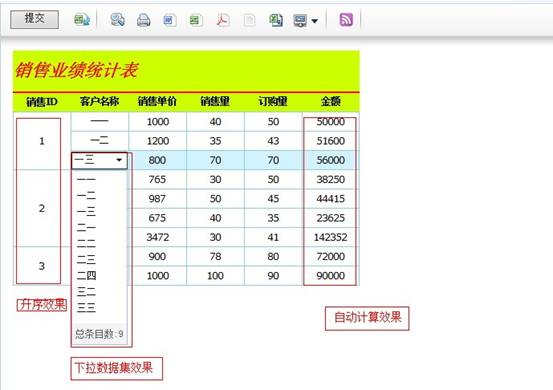
Task: Click unit price cell 1000 in first row
Action: (x=158, y=122)
